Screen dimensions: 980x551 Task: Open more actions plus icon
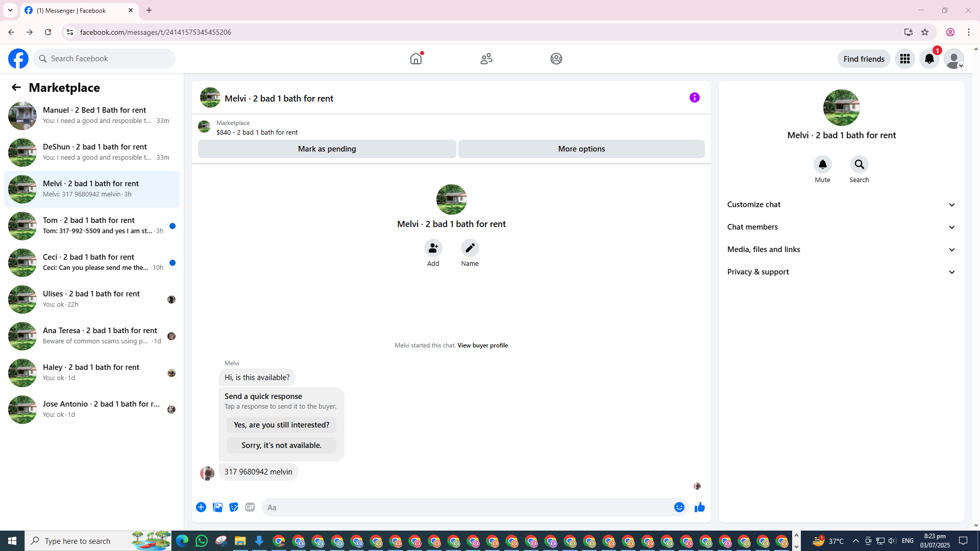coord(201,507)
